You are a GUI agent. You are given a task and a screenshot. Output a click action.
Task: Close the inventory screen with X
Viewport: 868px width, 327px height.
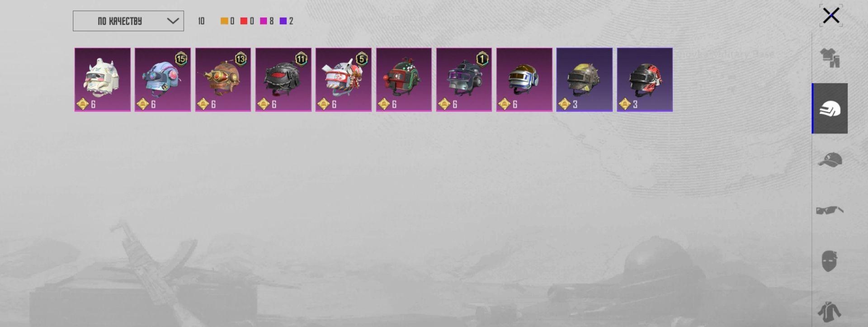click(831, 16)
